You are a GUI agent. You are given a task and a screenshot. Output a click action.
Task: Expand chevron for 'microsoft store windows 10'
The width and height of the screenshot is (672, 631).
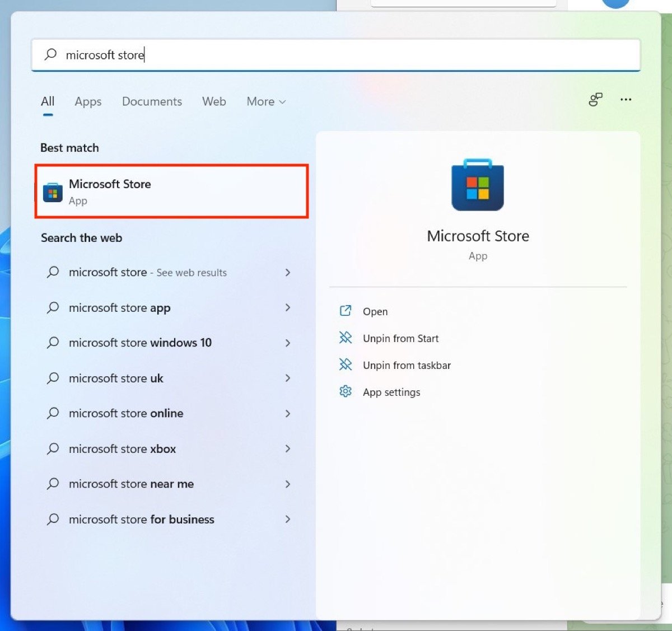pos(288,343)
